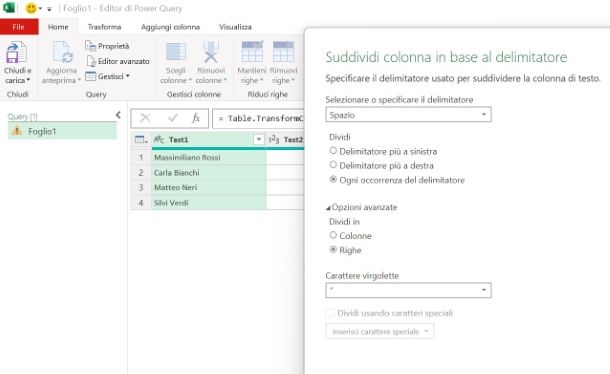Open the File menu
The image size is (610, 374).
pos(19,27)
